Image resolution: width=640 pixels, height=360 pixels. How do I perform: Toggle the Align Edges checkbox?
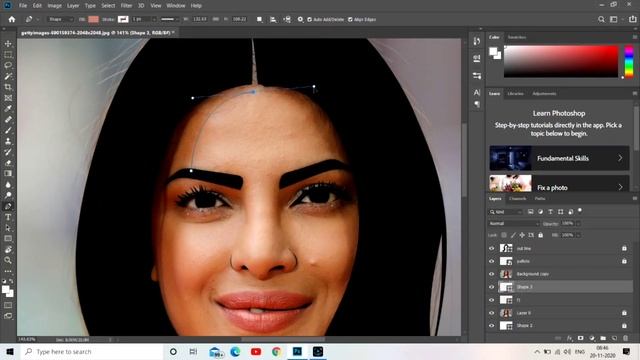(x=350, y=19)
